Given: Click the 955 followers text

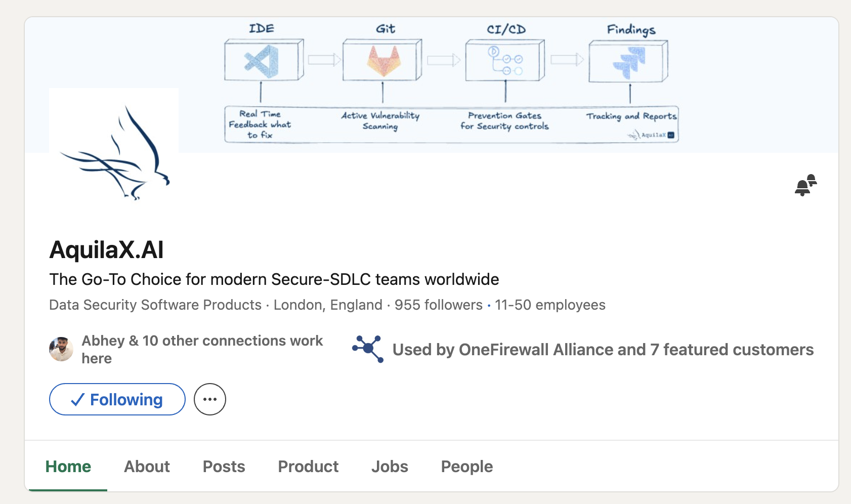Looking at the screenshot, I should (438, 305).
